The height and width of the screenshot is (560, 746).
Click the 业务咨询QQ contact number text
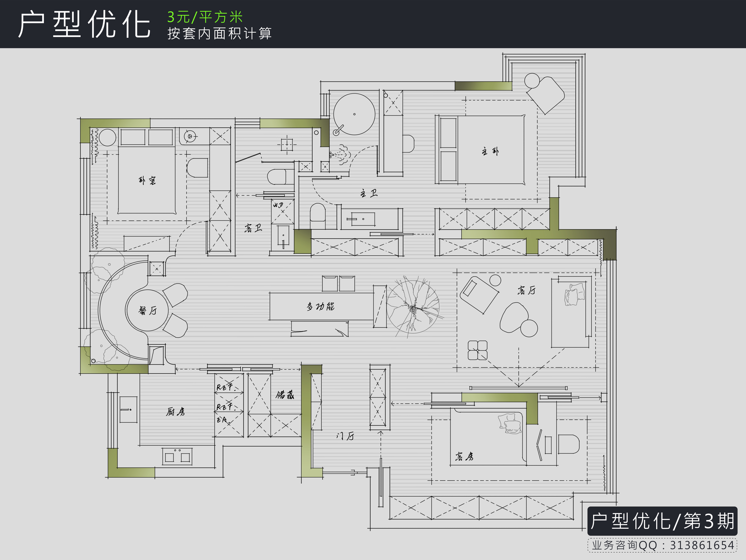click(x=663, y=545)
